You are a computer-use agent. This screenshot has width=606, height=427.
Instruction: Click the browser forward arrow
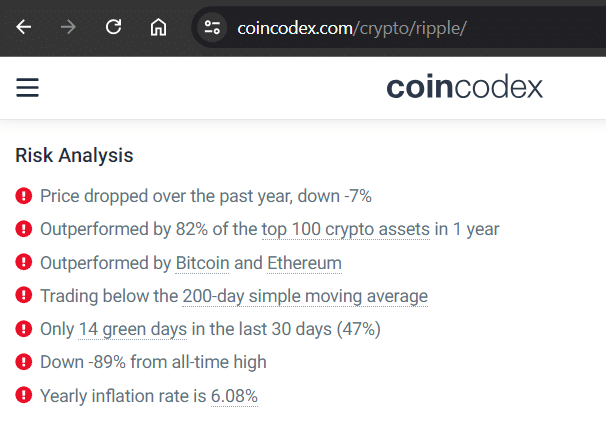68,27
